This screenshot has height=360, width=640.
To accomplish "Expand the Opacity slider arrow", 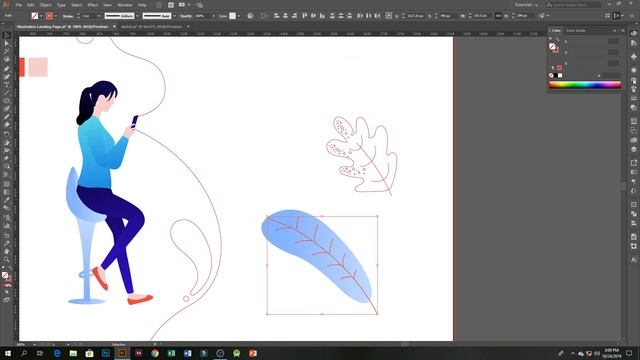I will 213,16.
